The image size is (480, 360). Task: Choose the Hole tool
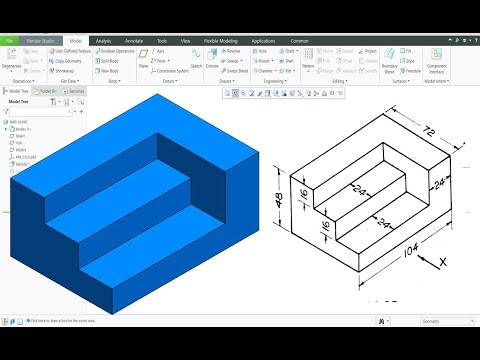pyautogui.click(x=260, y=51)
